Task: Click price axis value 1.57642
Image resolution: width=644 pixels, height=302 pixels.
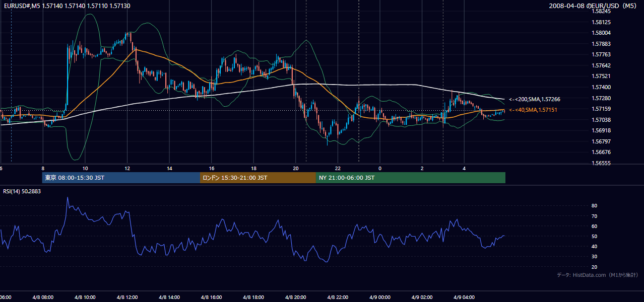Action: (x=601, y=65)
